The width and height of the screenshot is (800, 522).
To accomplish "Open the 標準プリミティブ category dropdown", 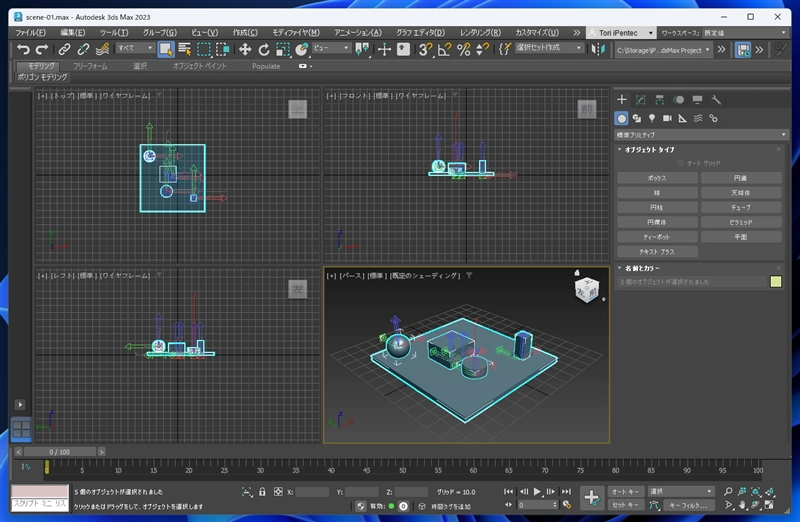I will pyautogui.click(x=702, y=135).
